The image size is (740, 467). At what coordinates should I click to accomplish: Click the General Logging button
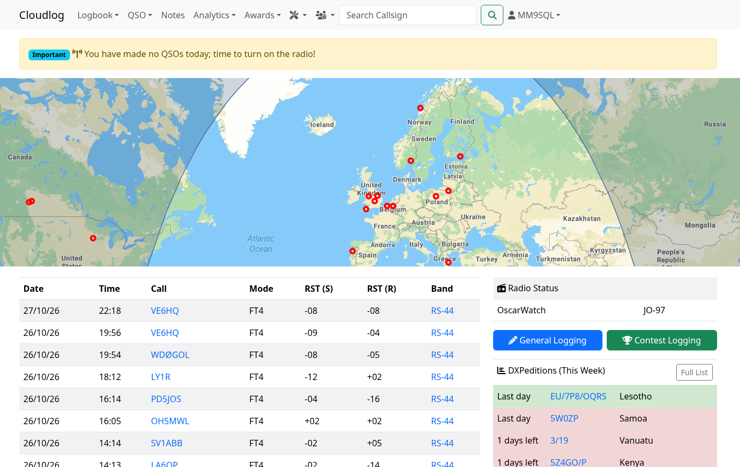point(547,340)
